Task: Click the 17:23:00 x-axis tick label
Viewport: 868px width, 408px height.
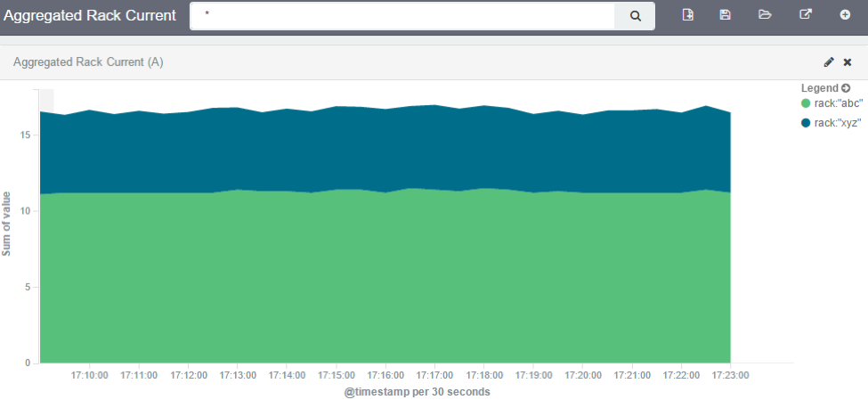Action: [731, 375]
